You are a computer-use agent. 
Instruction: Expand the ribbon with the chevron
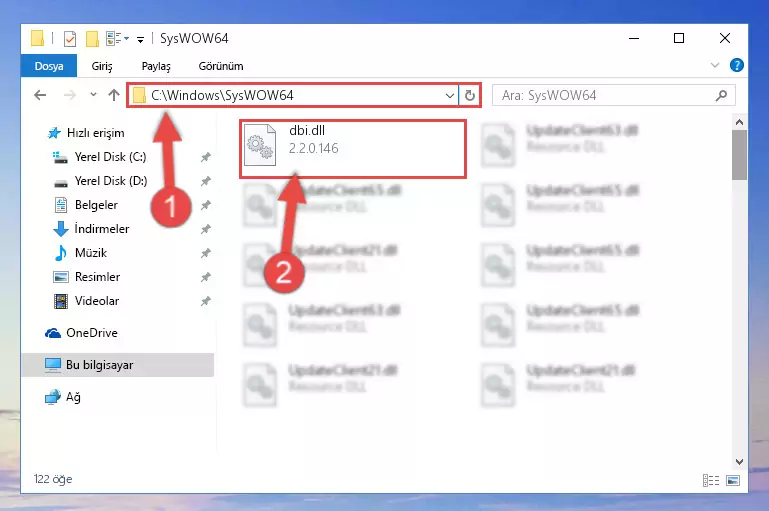tap(715, 65)
